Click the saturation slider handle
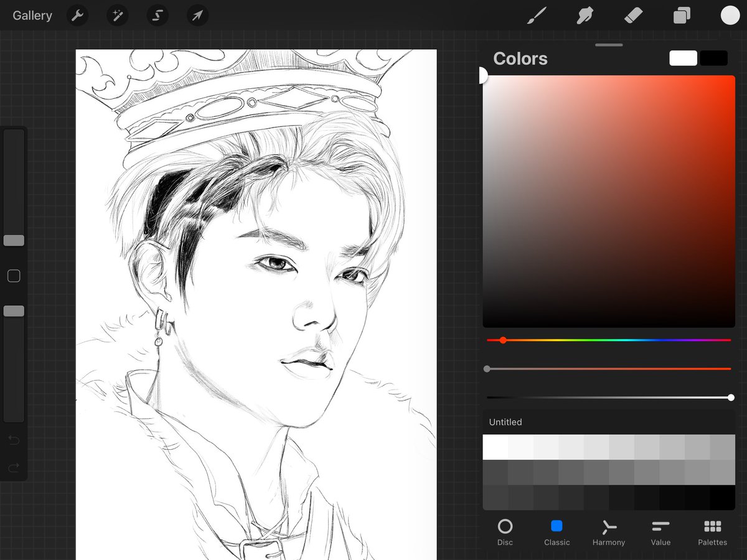747x560 pixels. coord(487,369)
